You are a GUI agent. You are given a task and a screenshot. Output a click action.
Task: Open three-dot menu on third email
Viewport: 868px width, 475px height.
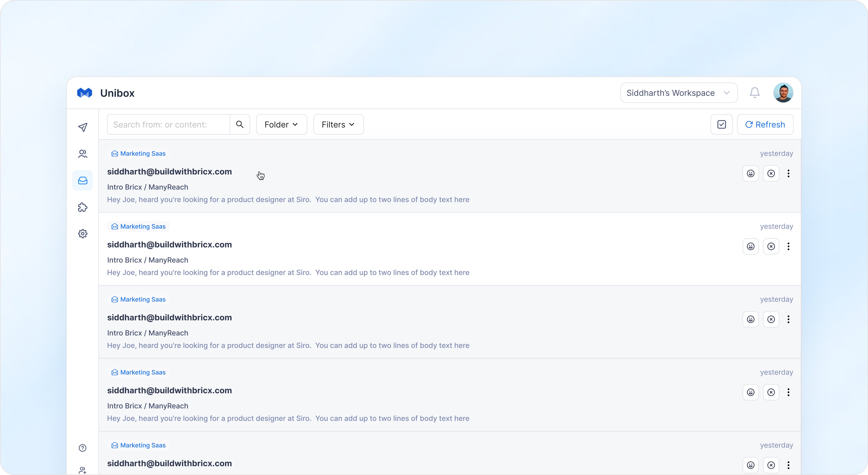click(x=788, y=319)
